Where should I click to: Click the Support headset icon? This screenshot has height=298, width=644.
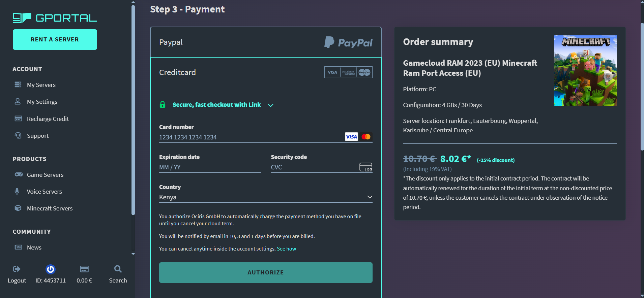click(18, 135)
